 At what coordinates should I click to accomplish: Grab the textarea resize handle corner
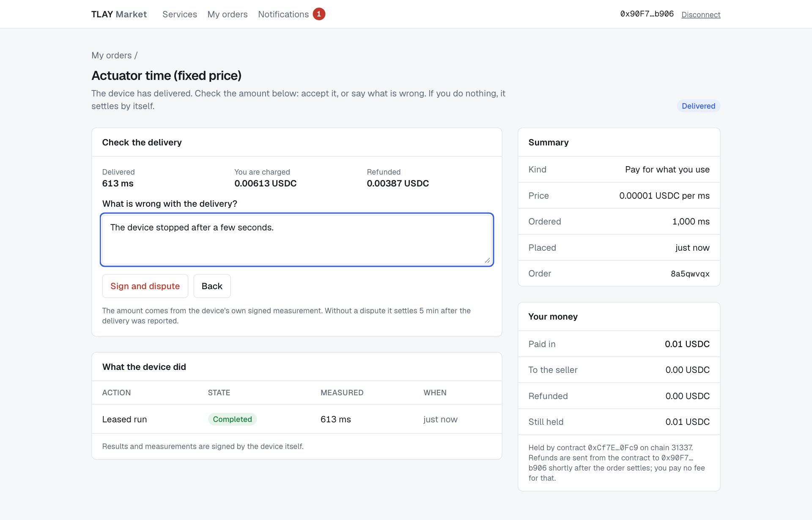click(487, 260)
